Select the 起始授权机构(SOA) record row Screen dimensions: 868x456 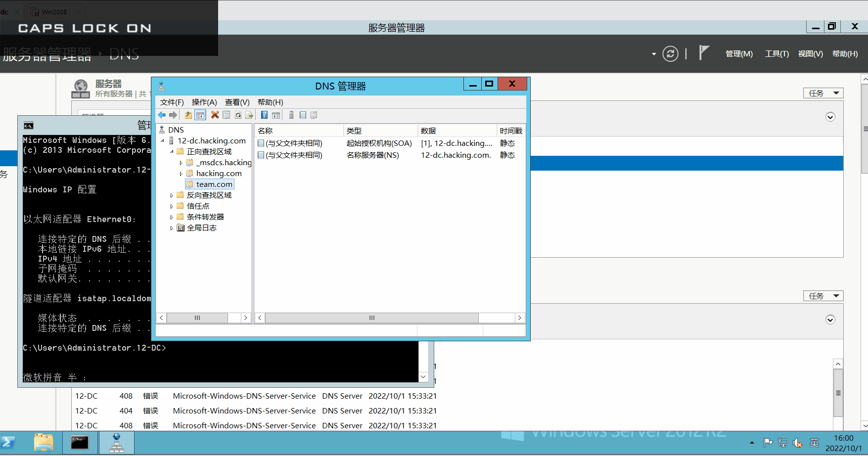pyautogui.click(x=389, y=143)
